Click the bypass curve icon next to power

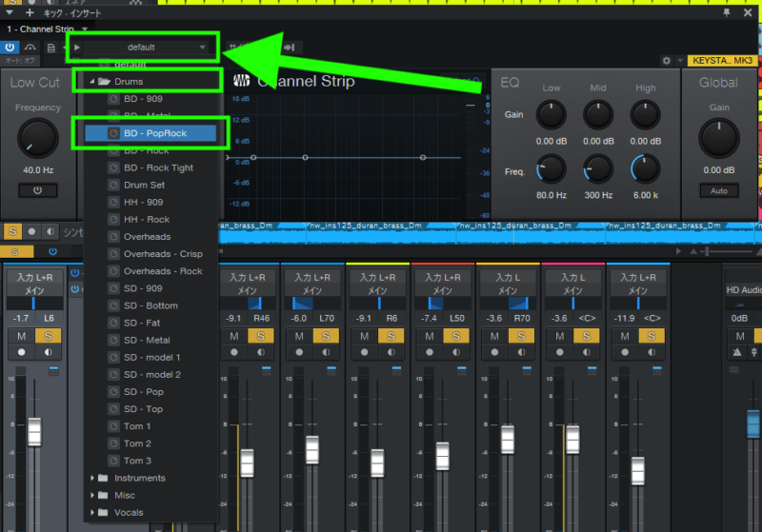click(x=31, y=47)
